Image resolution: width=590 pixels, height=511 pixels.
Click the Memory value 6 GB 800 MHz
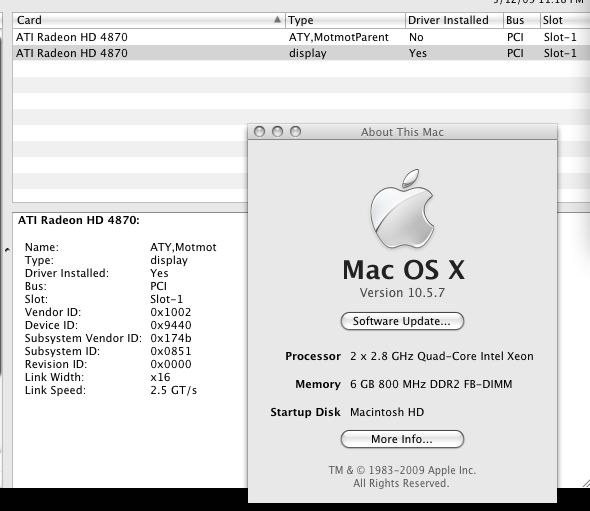click(431, 384)
